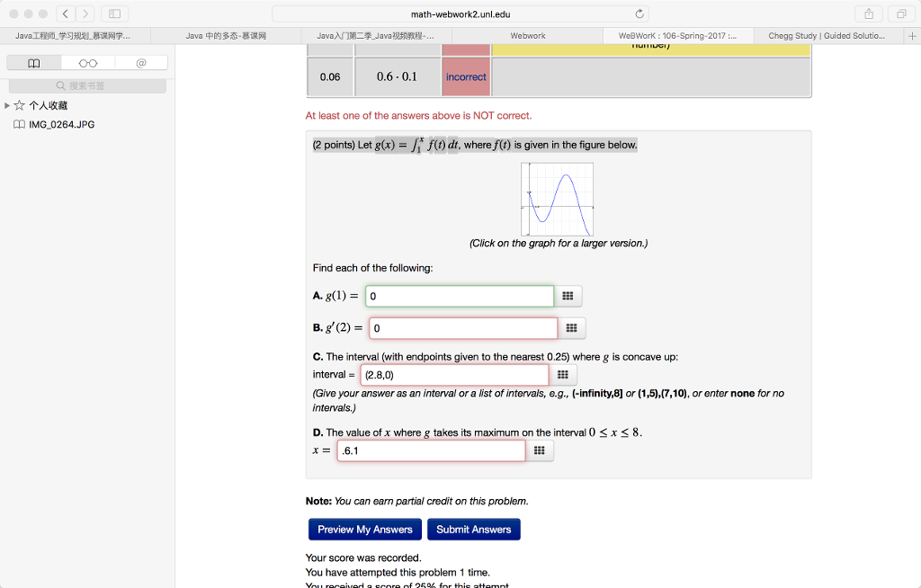Show all tabs with the tab overview icon
The image size is (921, 588).
click(902, 13)
